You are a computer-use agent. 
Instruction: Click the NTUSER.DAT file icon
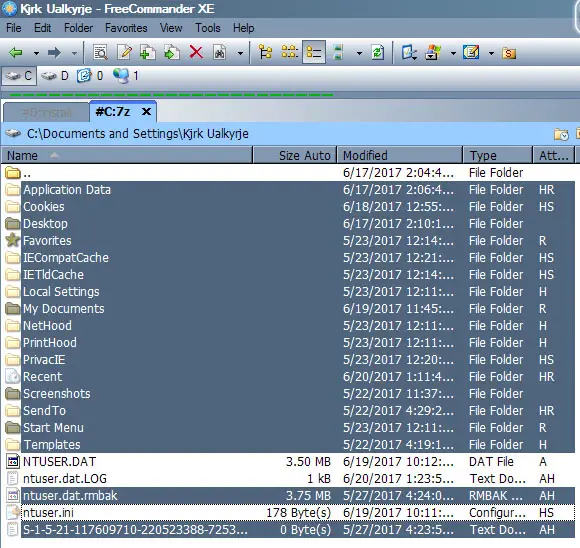13,462
